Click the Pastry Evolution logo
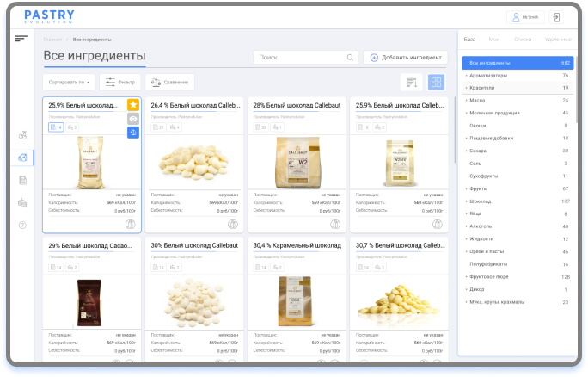This screenshot has width=588, height=377. click(x=49, y=16)
